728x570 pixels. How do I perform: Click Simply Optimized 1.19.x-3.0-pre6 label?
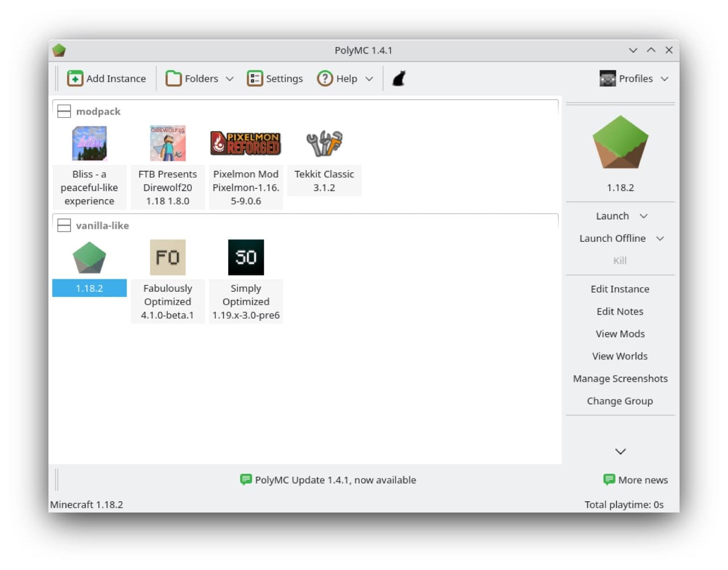pyautogui.click(x=246, y=302)
